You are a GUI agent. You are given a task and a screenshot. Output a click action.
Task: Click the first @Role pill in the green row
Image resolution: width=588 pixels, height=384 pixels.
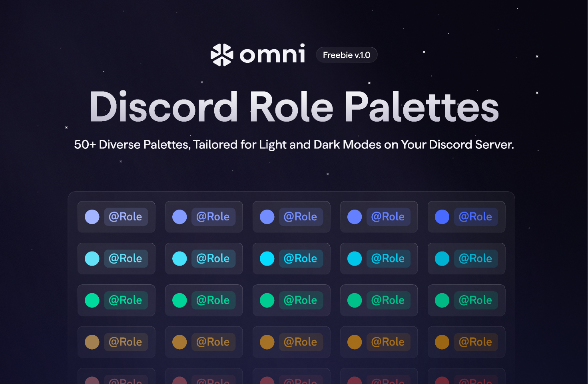tap(126, 300)
